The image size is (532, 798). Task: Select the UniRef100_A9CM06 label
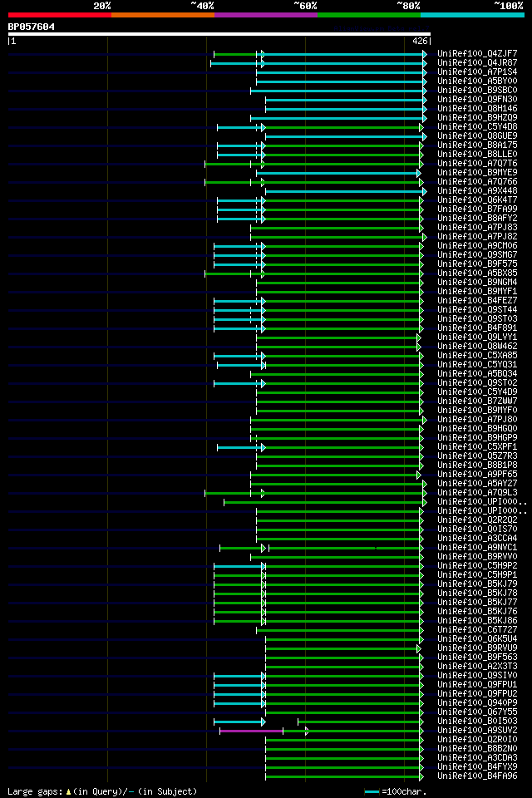click(x=477, y=246)
